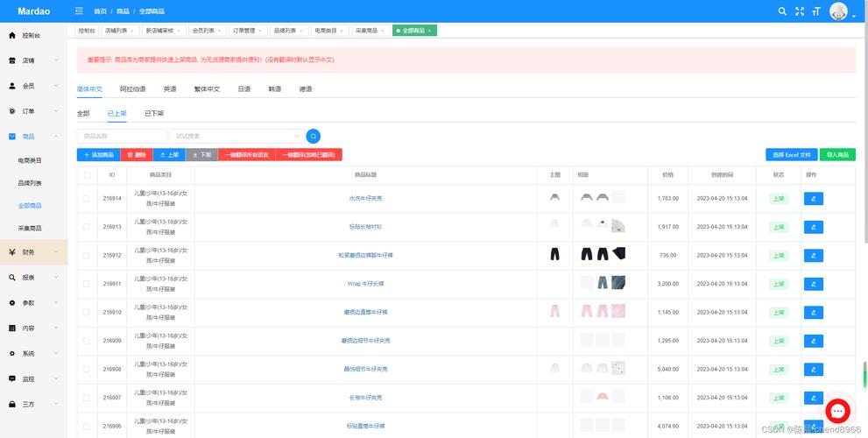
Task: Open the font size adjustment icon
Action: [816, 11]
